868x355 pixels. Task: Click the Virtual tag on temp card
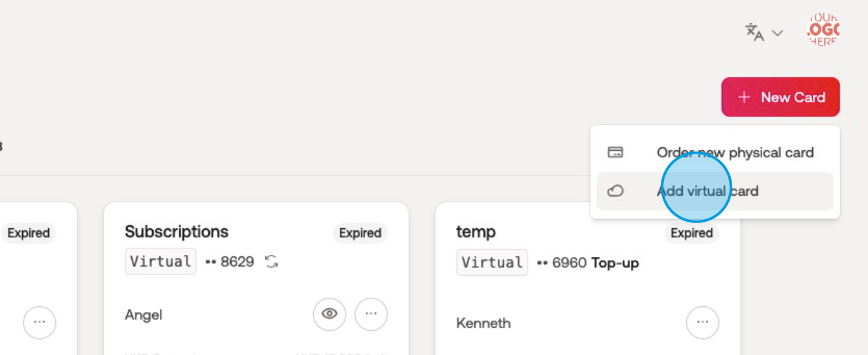point(492,263)
